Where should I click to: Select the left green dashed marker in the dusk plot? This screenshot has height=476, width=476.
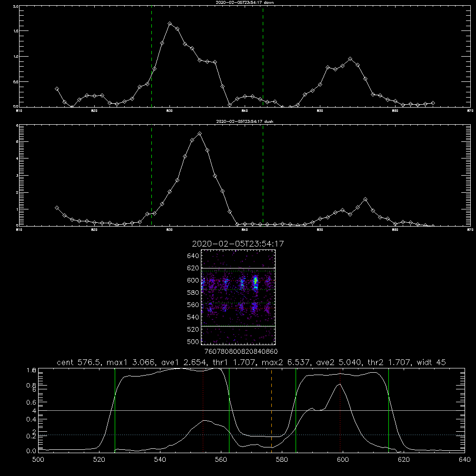pos(151,176)
